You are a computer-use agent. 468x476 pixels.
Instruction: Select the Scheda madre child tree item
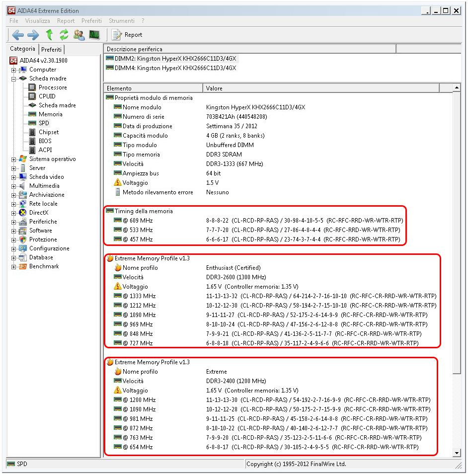coord(57,105)
